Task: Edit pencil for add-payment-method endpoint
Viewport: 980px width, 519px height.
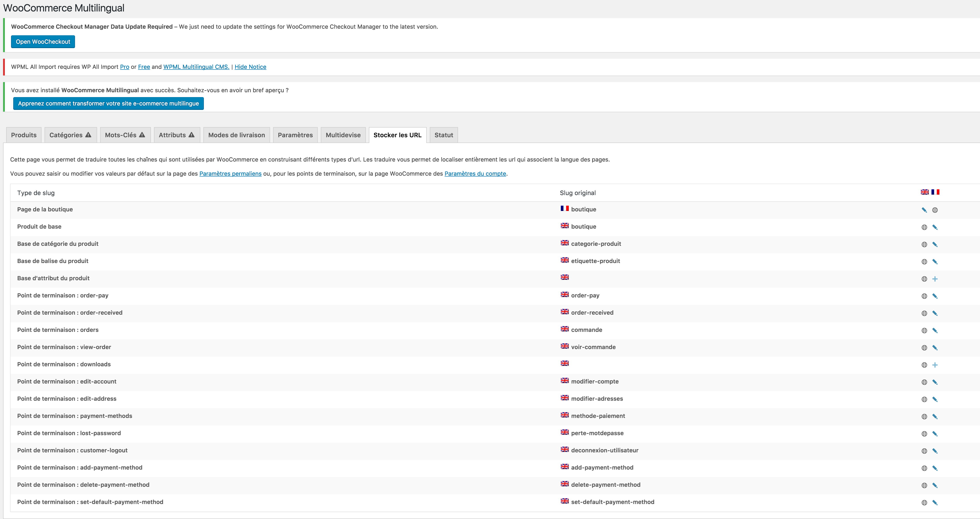Action: (x=935, y=468)
